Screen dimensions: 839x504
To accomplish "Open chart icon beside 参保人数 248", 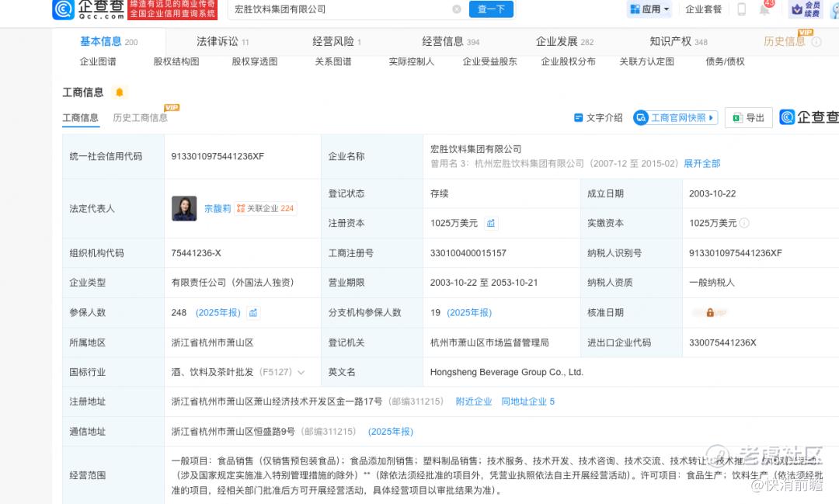I will [253, 312].
